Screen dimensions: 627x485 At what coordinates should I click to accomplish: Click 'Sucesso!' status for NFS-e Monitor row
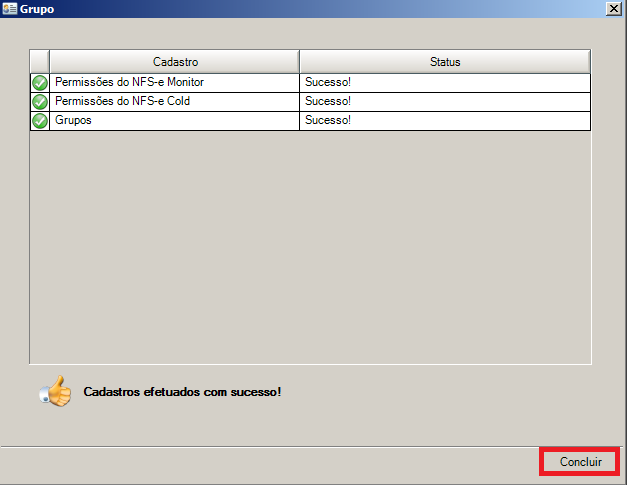(445, 83)
